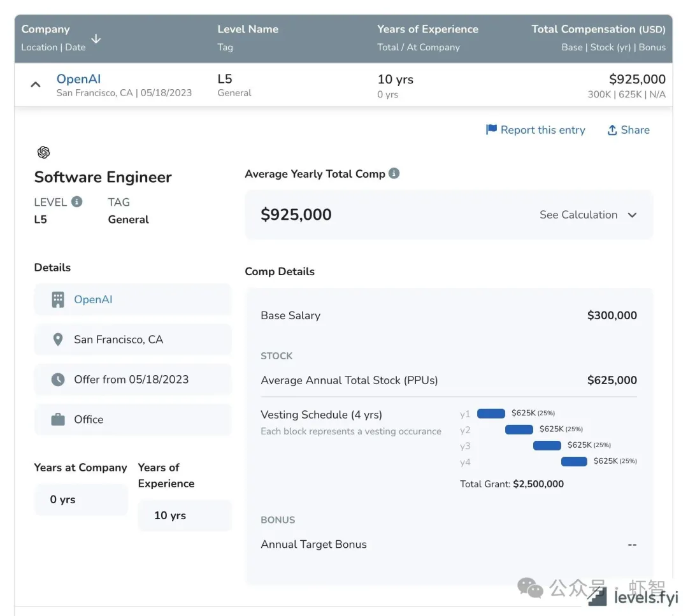Click the Share upload icon
Screen dimensions: 688x616
coord(612,130)
